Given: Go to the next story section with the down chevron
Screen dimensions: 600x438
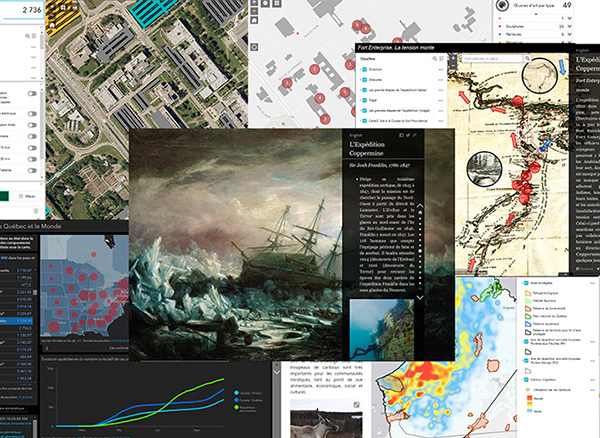Looking at the screenshot, I should click(420, 297).
